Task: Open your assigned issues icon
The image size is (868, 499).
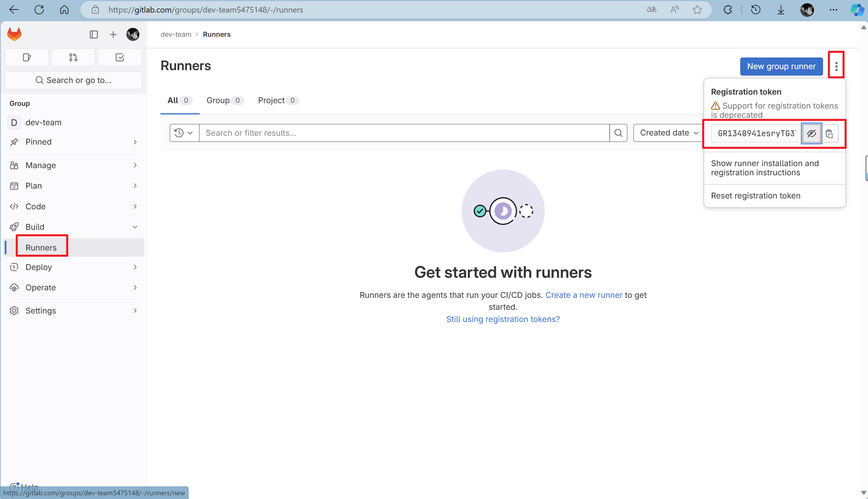Action: pos(27,57)
